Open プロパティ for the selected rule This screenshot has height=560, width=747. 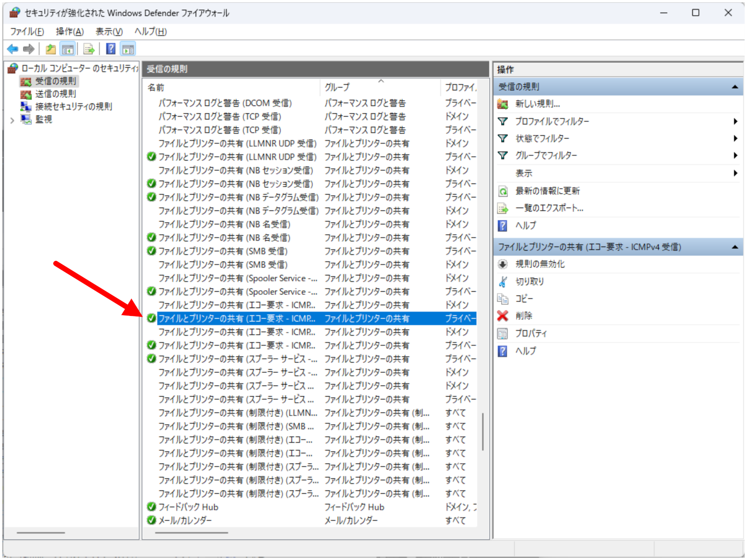pyautogui.click(x=531, y=333)
